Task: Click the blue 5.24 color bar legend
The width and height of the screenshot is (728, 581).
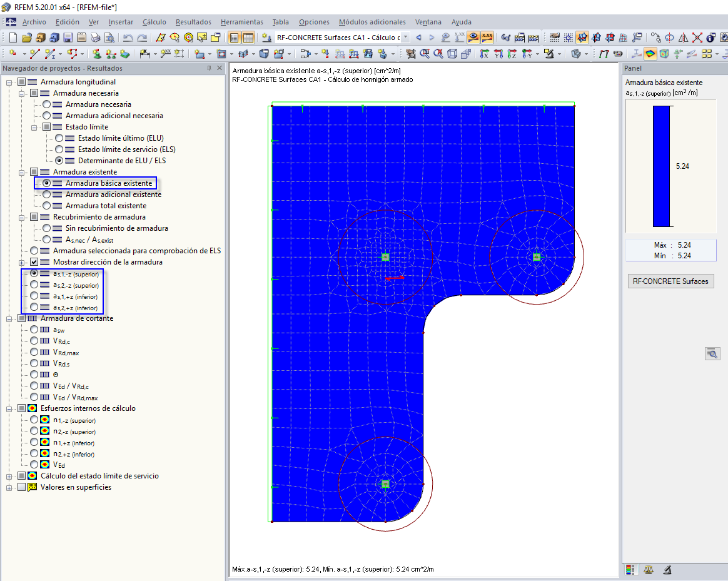Action: coord(662,166)
